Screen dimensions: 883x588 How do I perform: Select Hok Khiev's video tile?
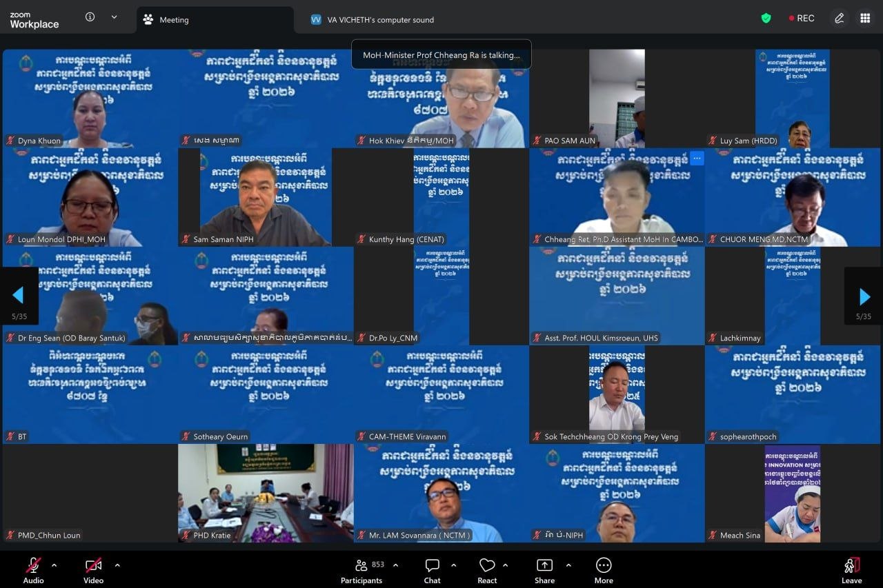tap(441, 99)
